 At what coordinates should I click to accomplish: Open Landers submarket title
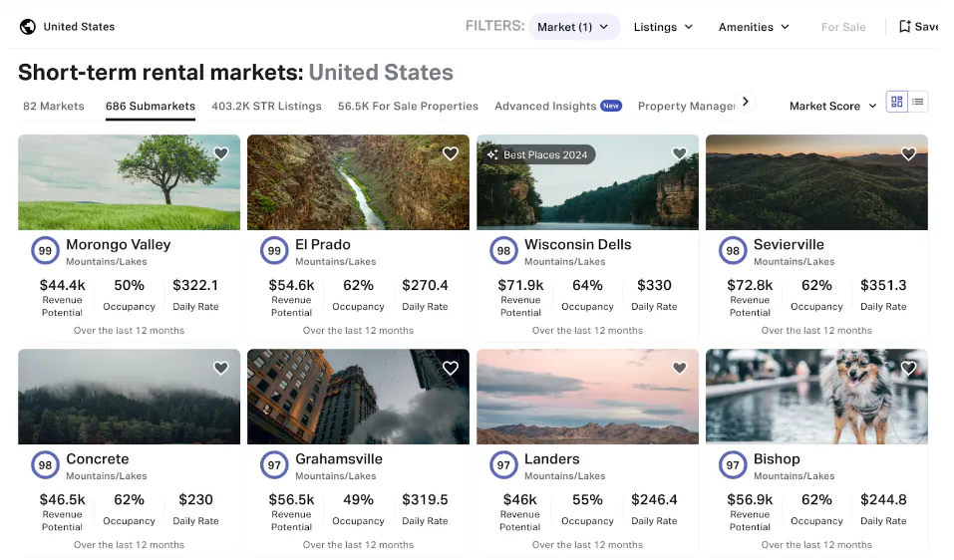pos(552,459)
